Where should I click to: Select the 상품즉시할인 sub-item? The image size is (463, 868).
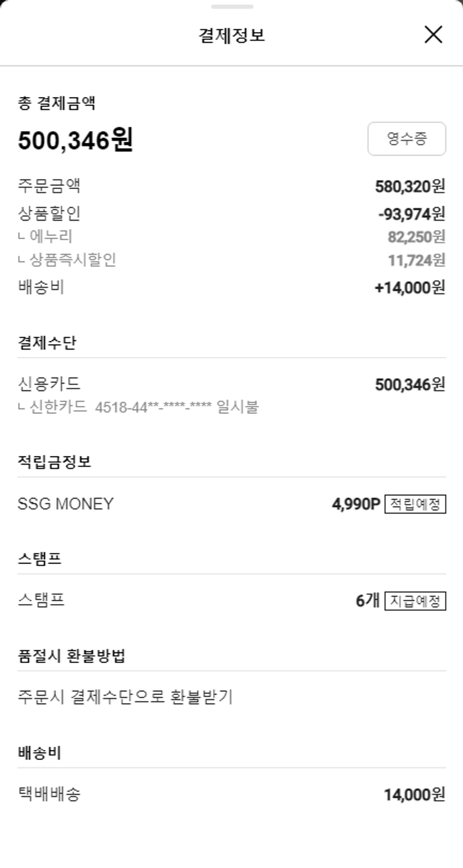tap(72, 260)
